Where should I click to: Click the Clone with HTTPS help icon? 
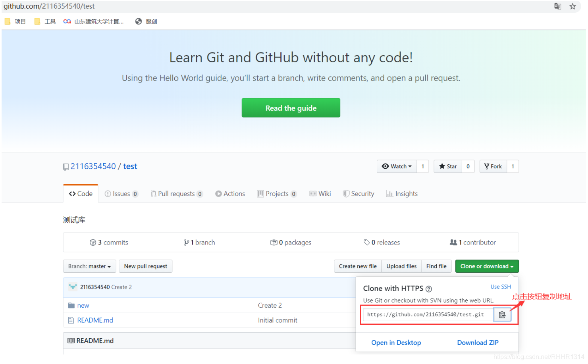pyautogui.click(x=429, y=289)
